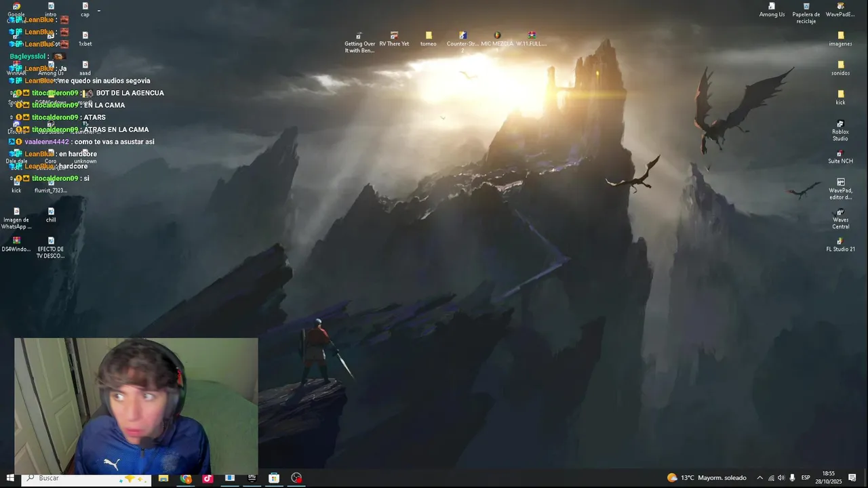This screenshot has height=488, width=868.
Task: Click the username 'Bagleysslol' in chat
Action: (x=28, y=56)
